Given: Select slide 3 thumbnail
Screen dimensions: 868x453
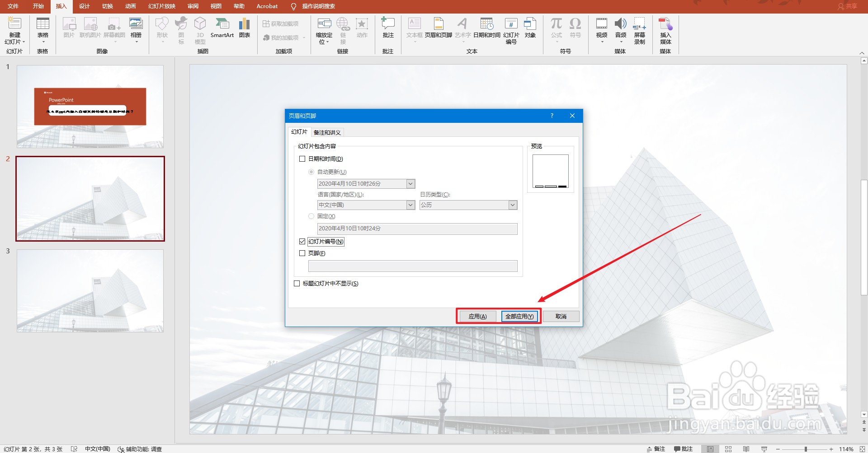Looking at the screenshot, I should 90,291.
